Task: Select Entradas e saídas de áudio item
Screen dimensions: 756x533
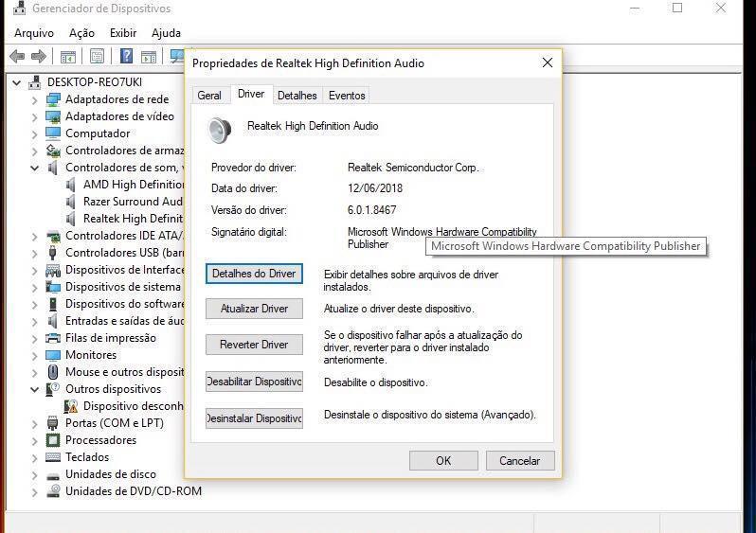Action: pyautogui.click(x=124, y=321)
